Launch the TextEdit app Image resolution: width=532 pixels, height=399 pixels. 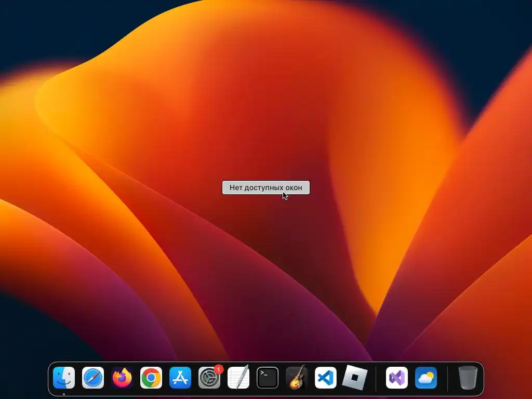pos(238,378)
